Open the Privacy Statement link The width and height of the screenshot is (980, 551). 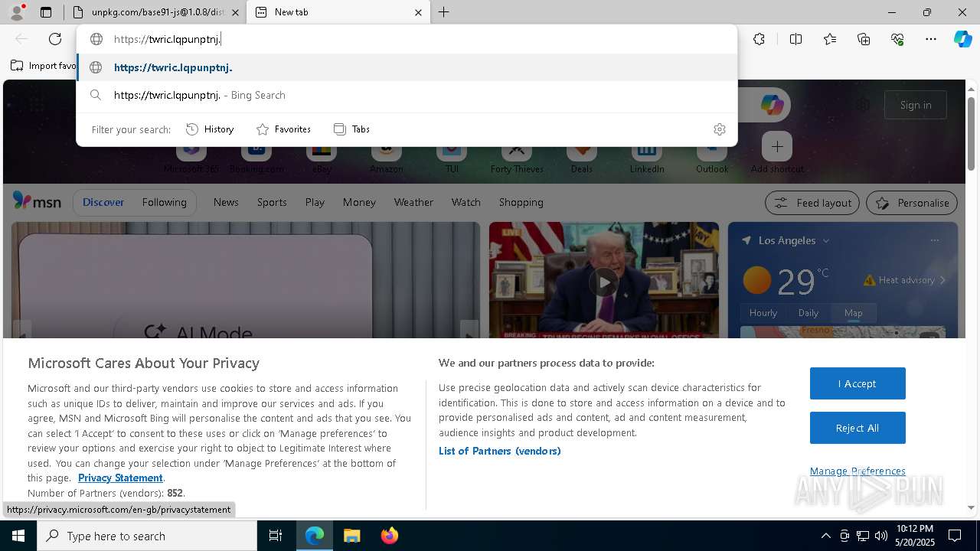coord(120,478)
